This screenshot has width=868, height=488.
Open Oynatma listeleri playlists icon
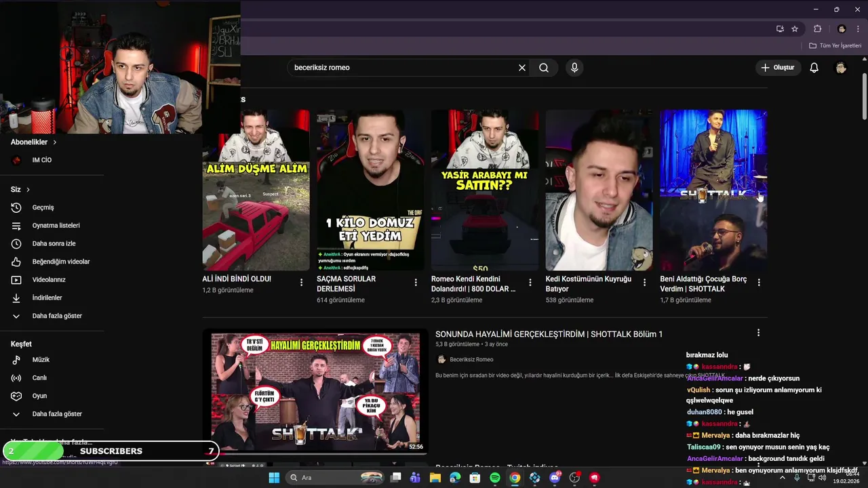[16, 226]
